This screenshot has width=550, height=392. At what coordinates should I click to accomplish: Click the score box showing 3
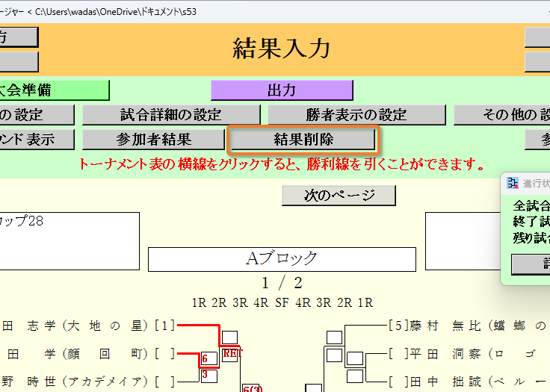pos(209,376)
